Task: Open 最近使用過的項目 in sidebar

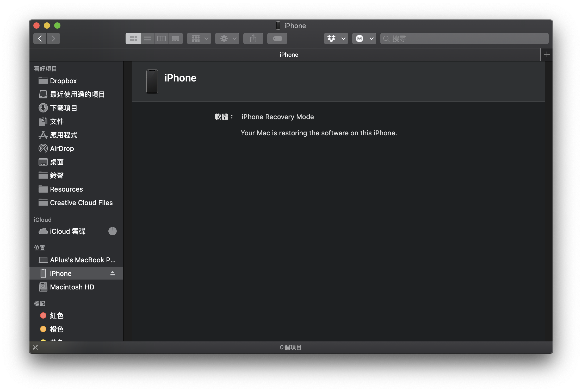Action: click(76, 94)
